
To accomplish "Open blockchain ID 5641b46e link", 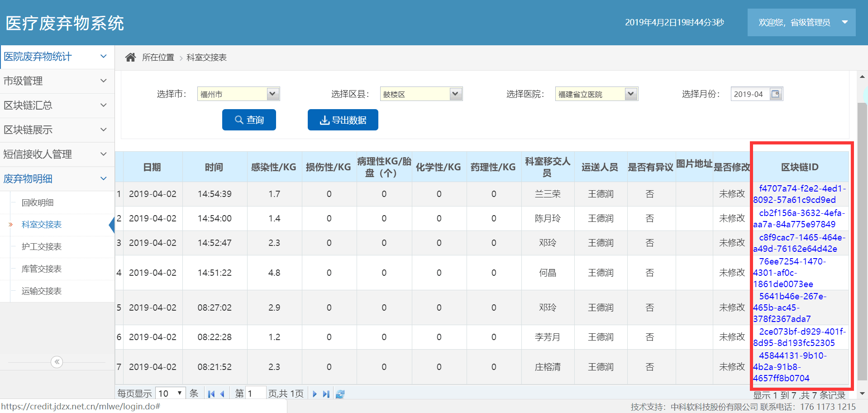I will [x=790, y=307].
